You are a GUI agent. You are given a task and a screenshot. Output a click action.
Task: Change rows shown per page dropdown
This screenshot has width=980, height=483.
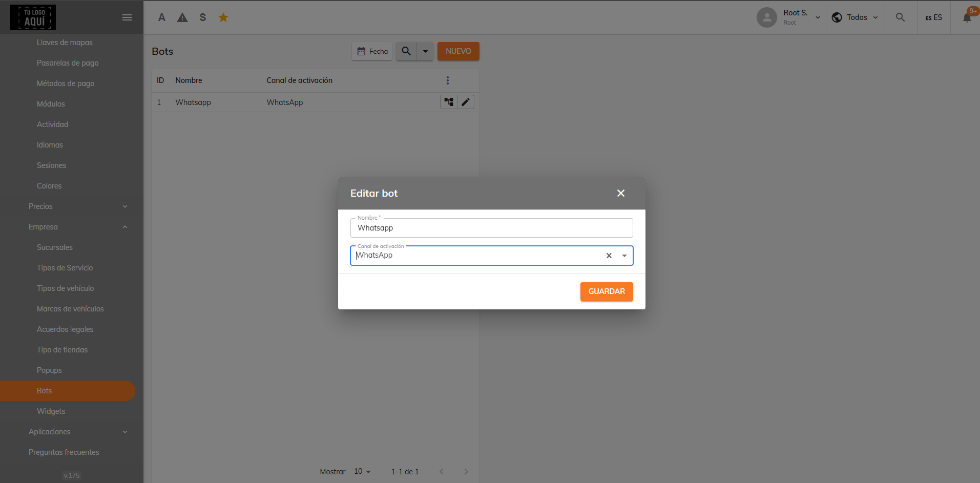[362, 472]
